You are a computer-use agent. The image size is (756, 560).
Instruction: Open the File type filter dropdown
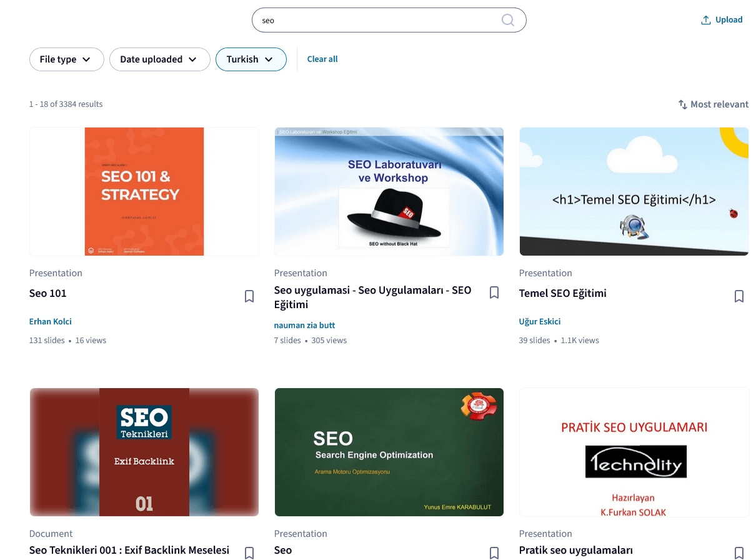point(66,59)
